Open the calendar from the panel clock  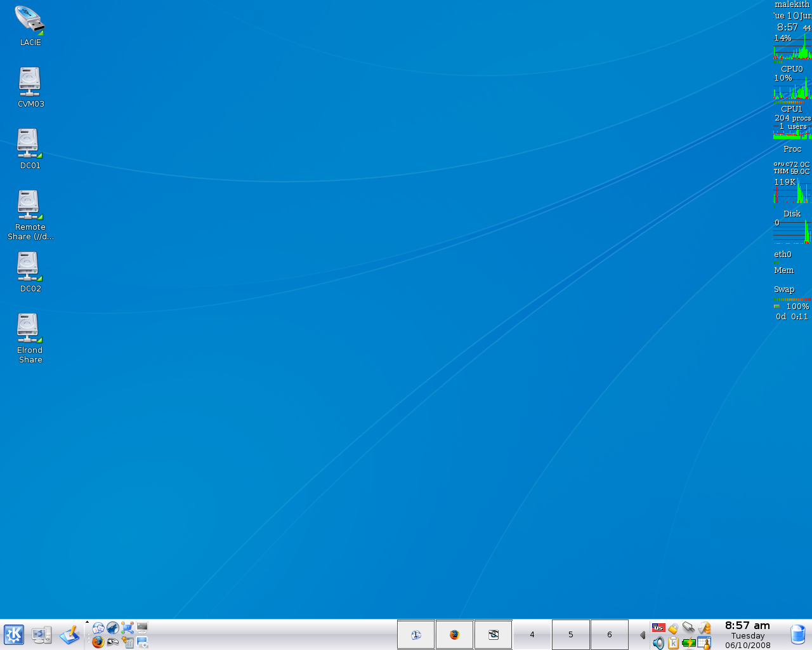coord(747,635)
